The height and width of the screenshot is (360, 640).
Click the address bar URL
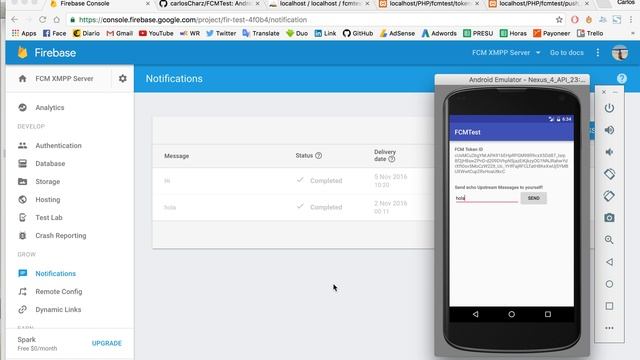[x=193, y=20]
